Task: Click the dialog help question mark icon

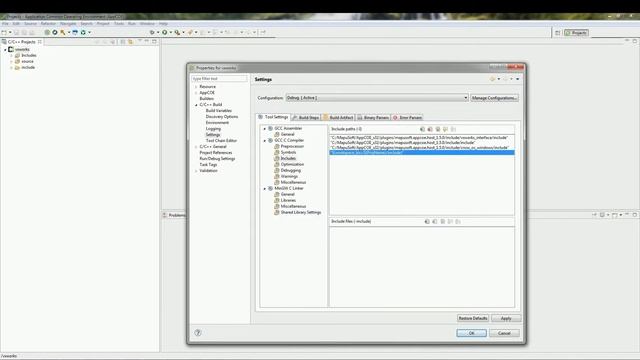Action: pyautogui.click(x=198, y=333)
